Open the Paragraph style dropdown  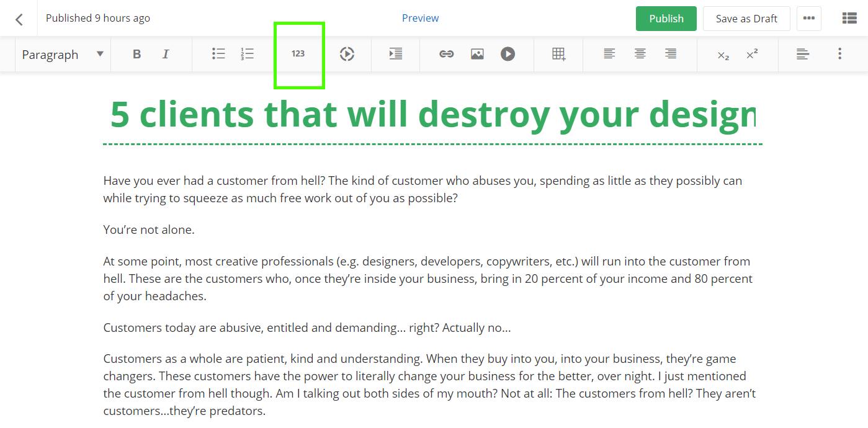coord(63,55)
